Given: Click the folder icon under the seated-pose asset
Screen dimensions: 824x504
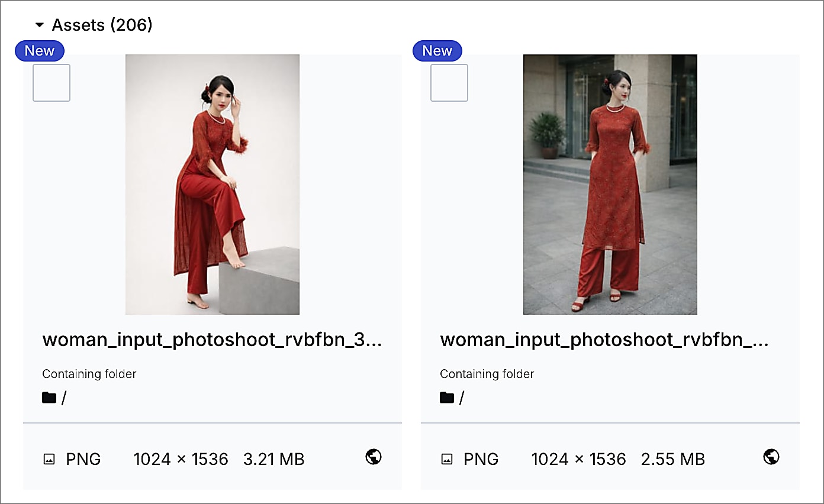Looking at the screenshot, I should tap(50, 398).
